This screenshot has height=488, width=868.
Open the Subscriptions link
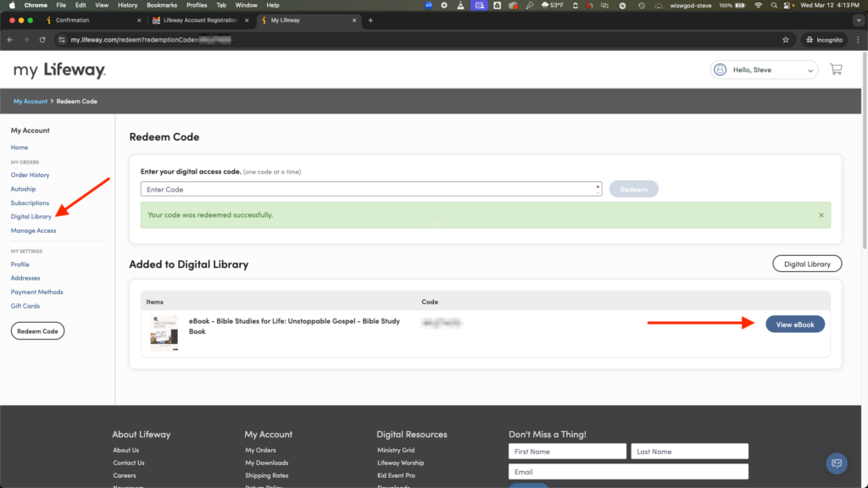click(30, 203)
